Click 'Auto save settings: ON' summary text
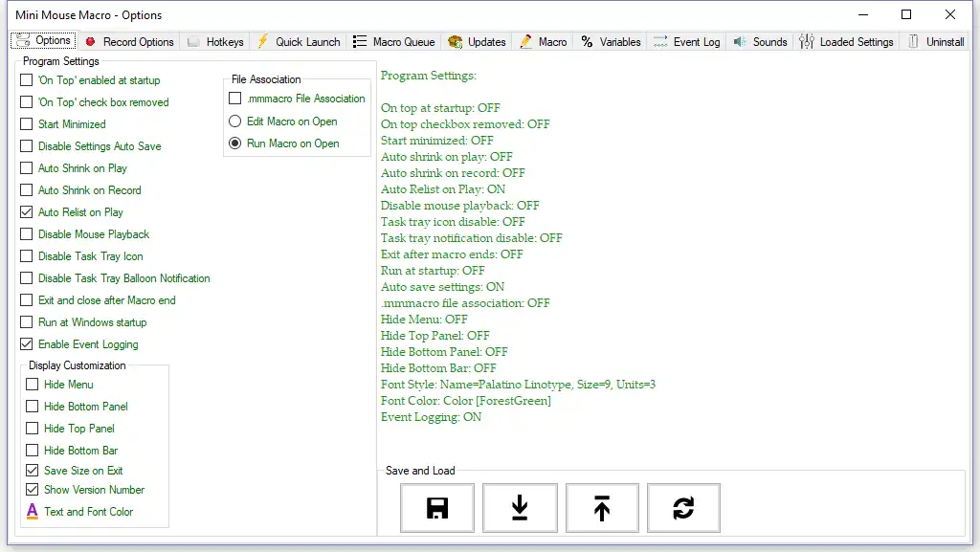Screen dimensions: 980x552 click(442, 287)
